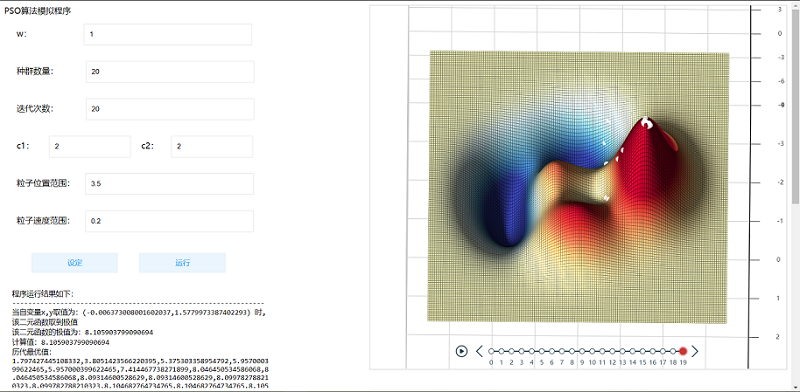Select timeline marker 4
Viewport: 800px width, 392px height.
[x=532, y=351]
